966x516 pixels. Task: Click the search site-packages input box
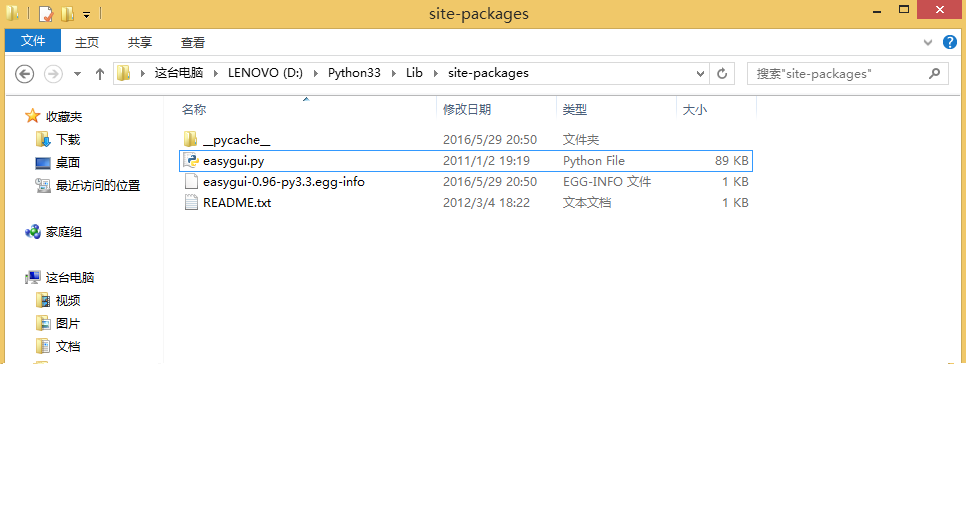tap(838, 73)
